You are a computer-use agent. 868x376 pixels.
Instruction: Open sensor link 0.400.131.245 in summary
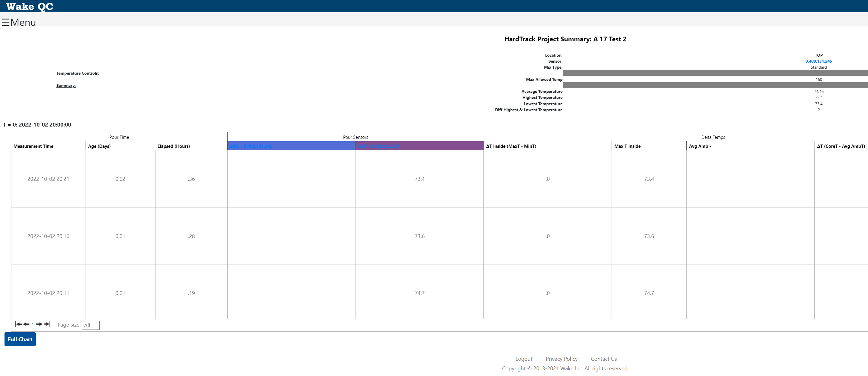click(818, 61)
